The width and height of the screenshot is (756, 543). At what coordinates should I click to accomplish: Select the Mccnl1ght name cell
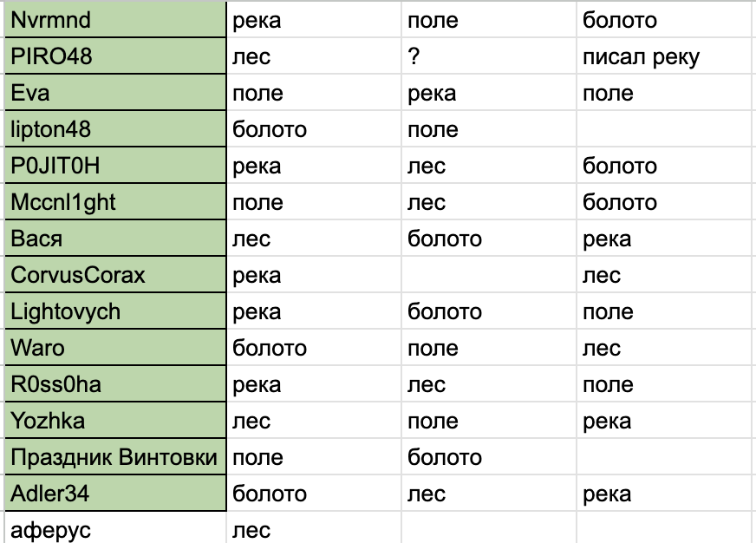tap(113, 202)
